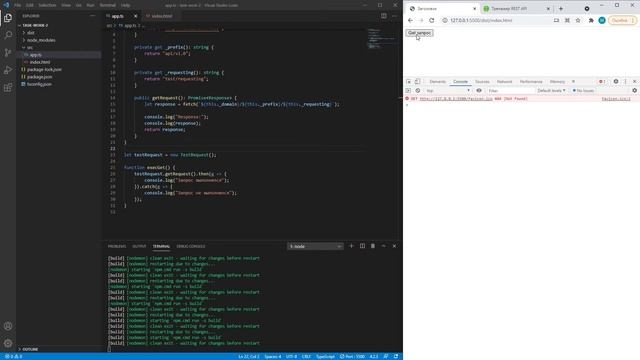The height and width of the screenshot is (360, 640).
Task: Bookmark this page with the star icon
Action: point(578,20)
